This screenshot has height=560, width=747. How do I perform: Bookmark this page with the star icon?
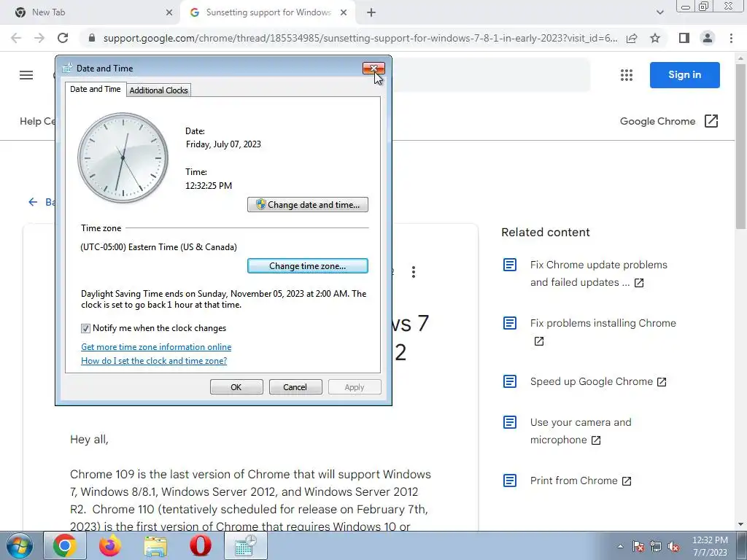click(x=655, y=38)
